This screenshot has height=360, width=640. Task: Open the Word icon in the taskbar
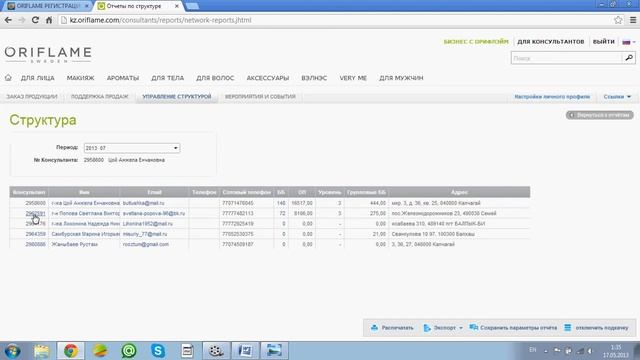tap(245, 351)
